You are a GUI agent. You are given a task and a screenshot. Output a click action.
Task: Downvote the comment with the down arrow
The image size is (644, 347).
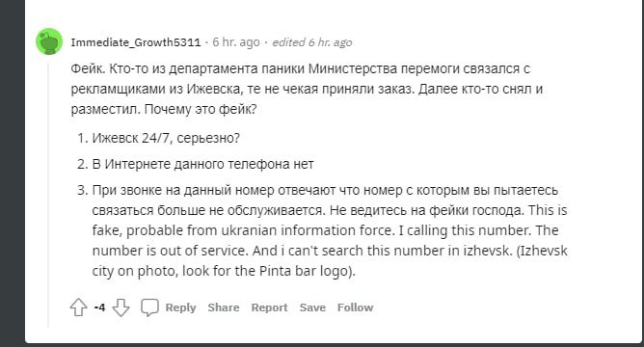coord(121,307)
